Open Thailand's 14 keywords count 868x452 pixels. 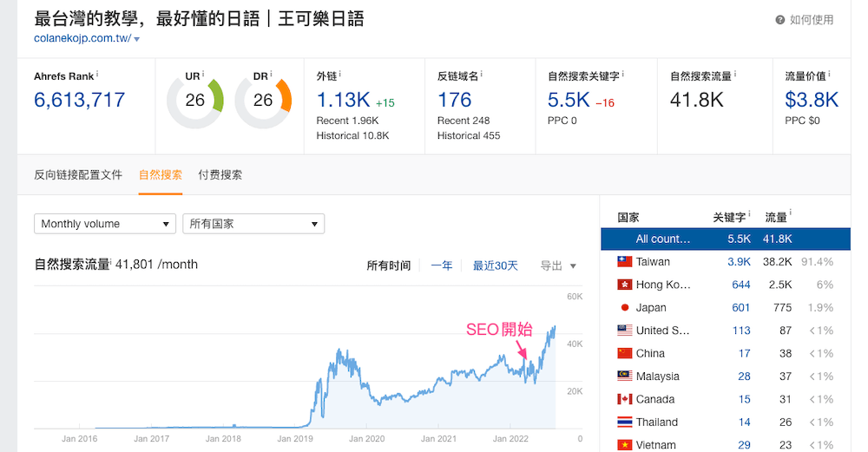(745, 423)
